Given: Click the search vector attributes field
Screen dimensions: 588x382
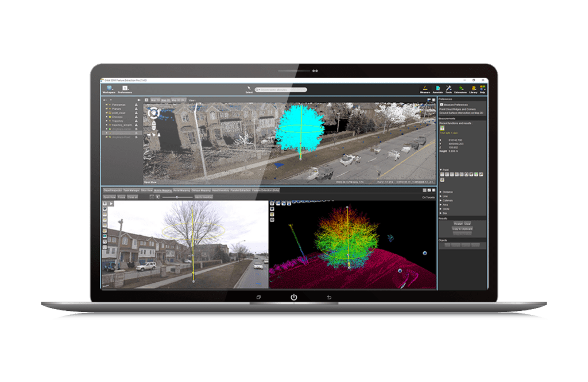Looking at the screenshot, I should [281, 89].
